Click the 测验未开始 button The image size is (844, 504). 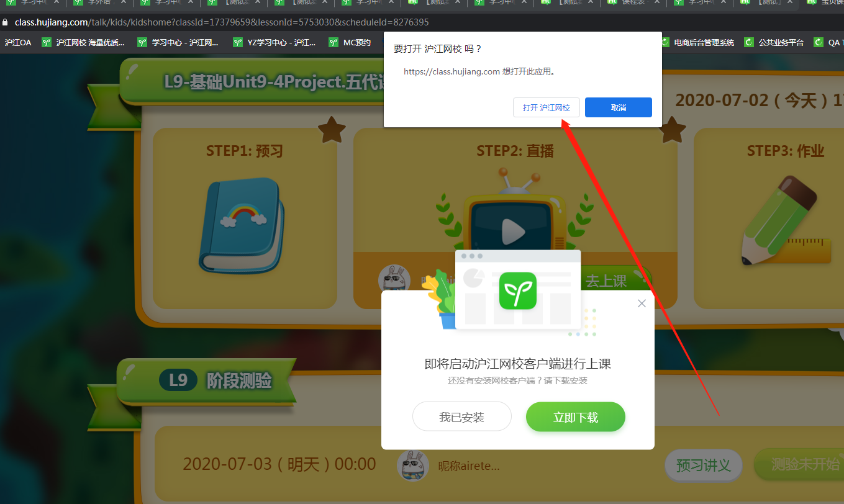(801, 465)
